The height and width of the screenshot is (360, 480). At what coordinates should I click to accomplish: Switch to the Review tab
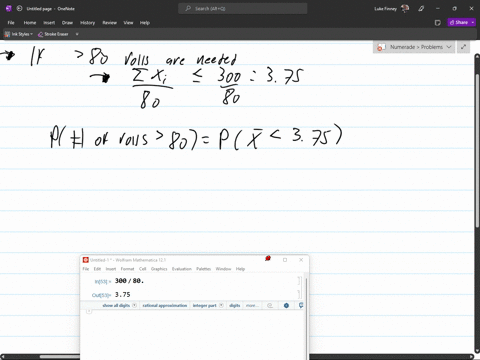109,23
